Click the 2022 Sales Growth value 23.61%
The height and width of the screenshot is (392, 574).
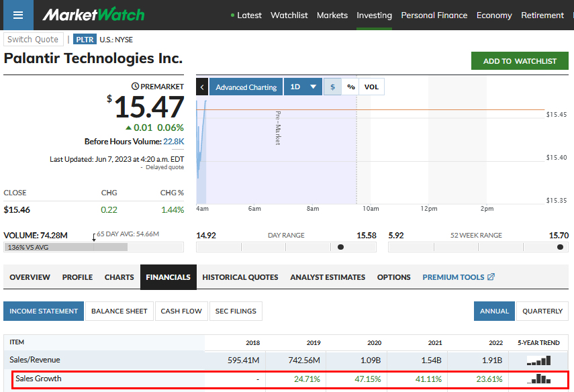click(x=489, y=379)
